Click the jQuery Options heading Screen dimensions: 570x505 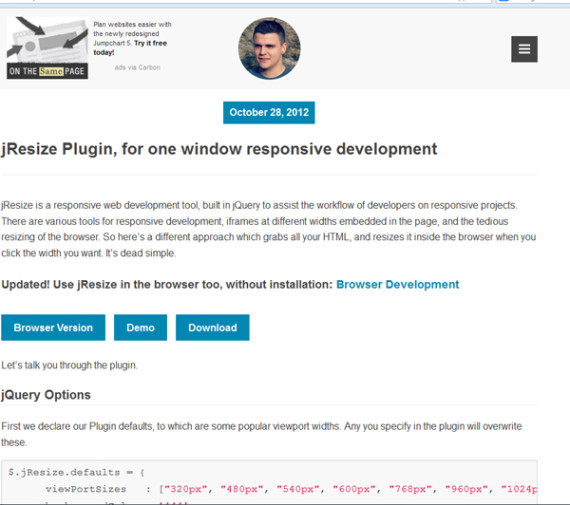coord(46,395)
